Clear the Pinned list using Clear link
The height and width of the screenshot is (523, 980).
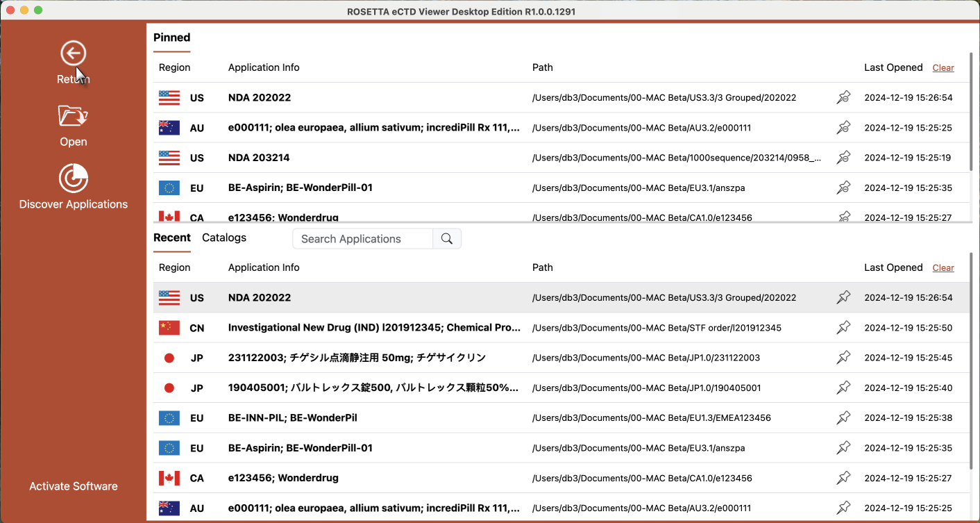pyautogui.click(x=943, y=68)
